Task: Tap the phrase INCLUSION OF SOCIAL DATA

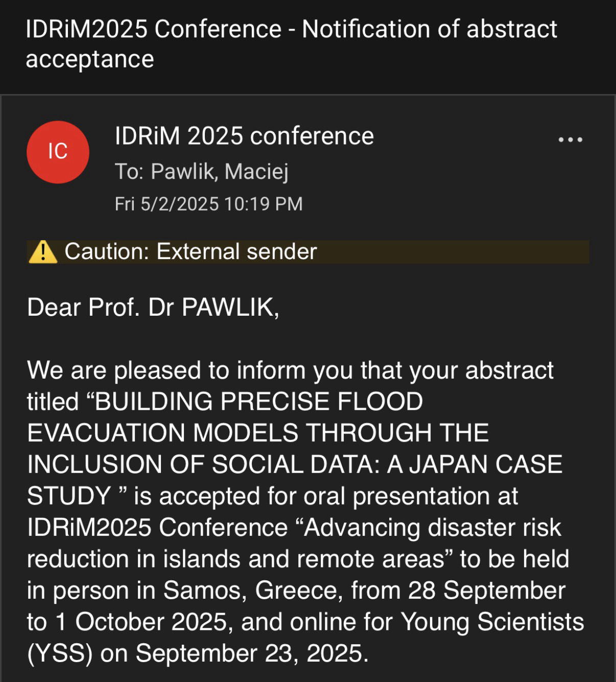Action: [x=203, y=465]
